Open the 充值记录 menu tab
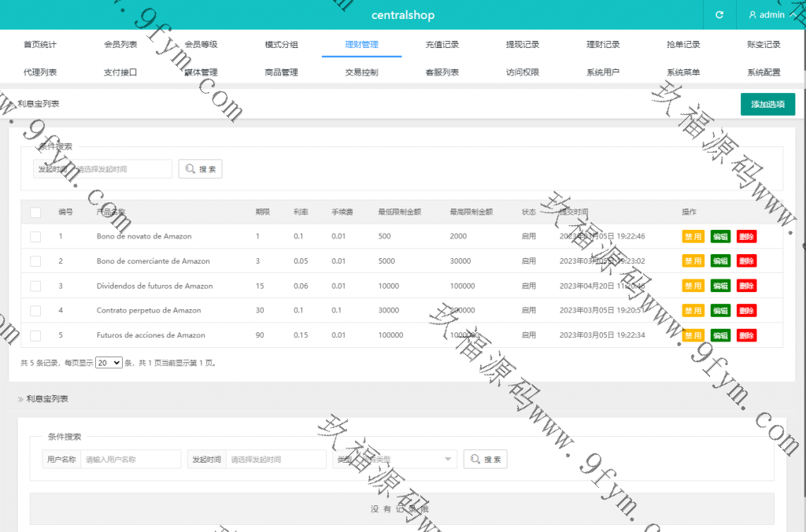This screenshot has width=806, height=532. coord(442,45)
